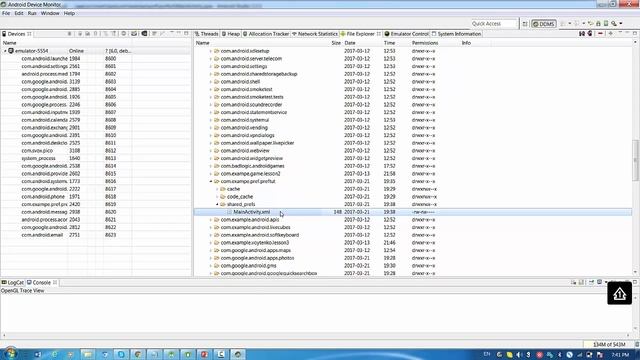
Task: Switch to the Emulator Control tab
Action: click(x=407, y=34)
